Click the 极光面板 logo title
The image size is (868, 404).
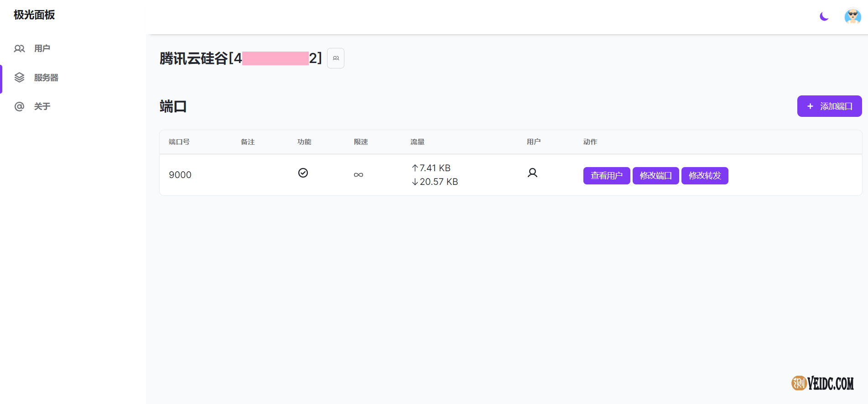(34, 15)
